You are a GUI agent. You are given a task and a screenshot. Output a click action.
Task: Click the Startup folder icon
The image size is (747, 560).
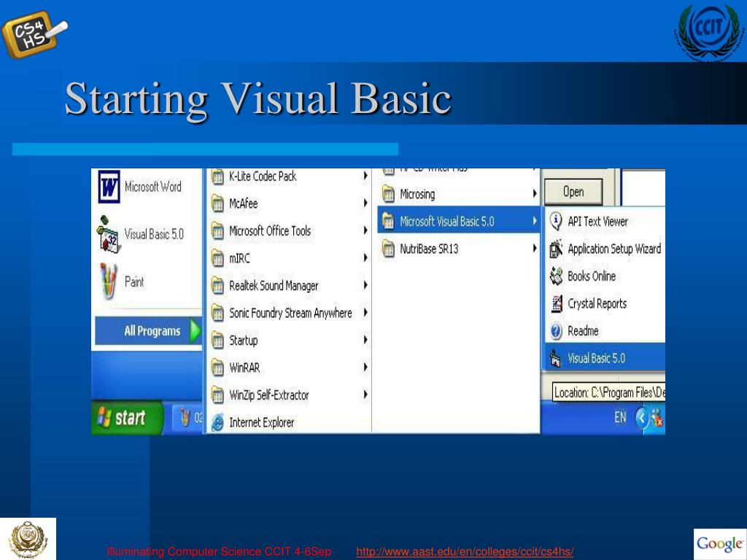pos(217,340)
